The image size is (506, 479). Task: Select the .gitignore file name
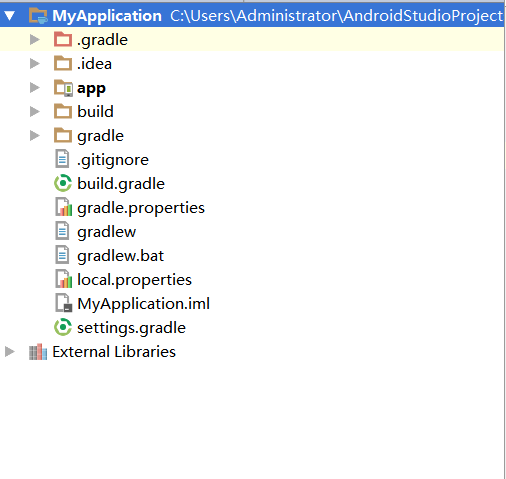(x=113, y=160)
